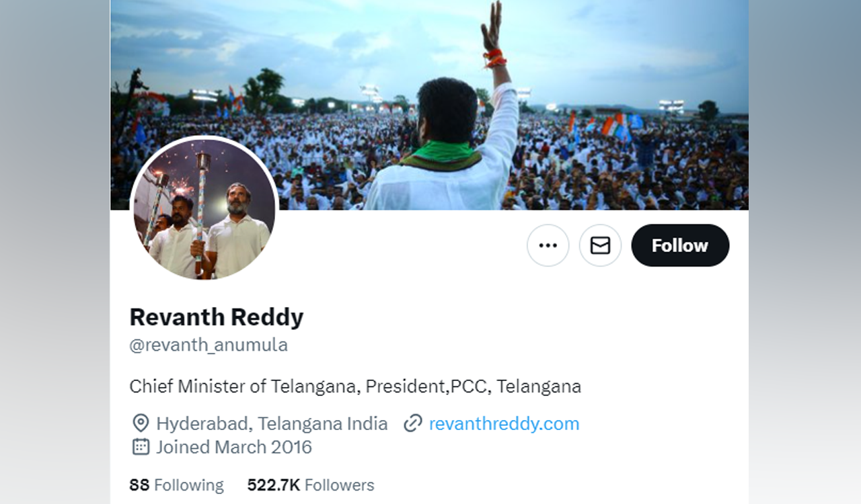Click the ellipsis inside the circular button
This screenshot has height=504, width=861.
coord(548,245)
